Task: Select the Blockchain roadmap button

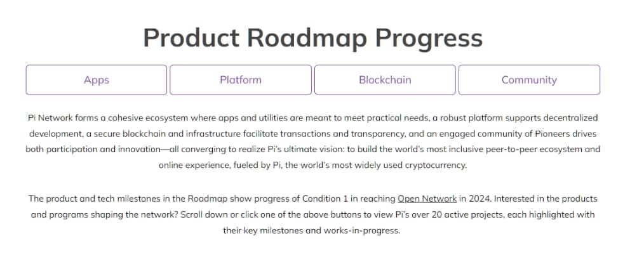Action: (x=385, y=80)
